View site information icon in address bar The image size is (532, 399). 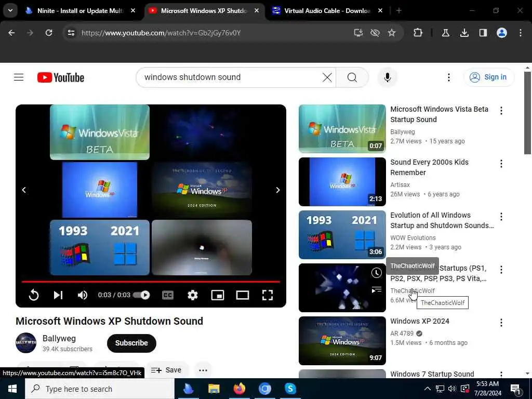tap(71, 33)
